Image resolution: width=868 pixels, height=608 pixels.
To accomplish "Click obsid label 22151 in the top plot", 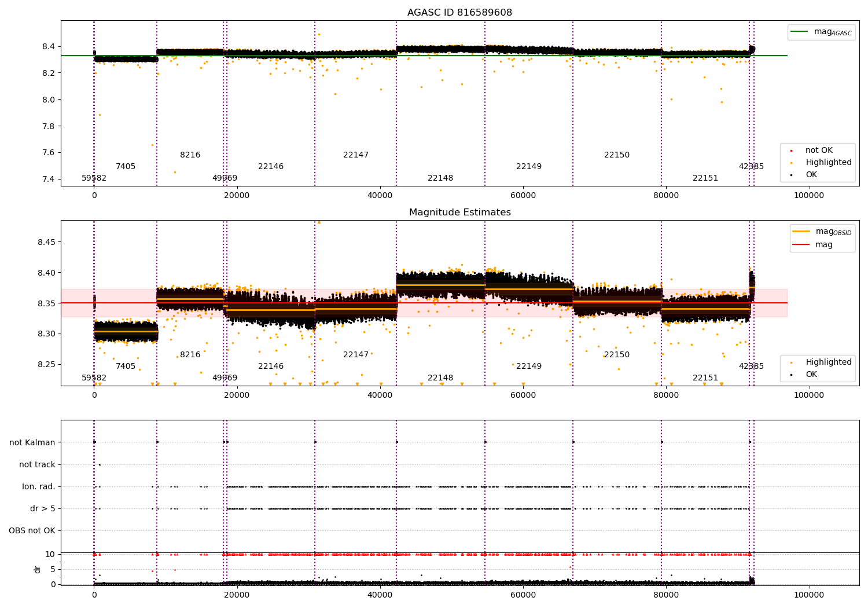I will click(705, 178).
